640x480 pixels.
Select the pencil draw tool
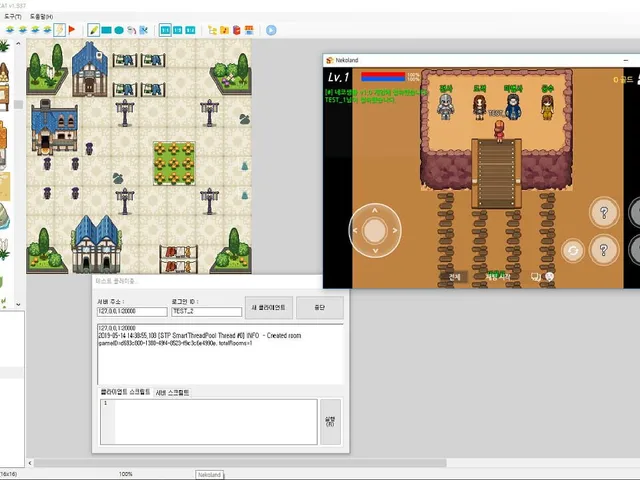click(93, 30)
